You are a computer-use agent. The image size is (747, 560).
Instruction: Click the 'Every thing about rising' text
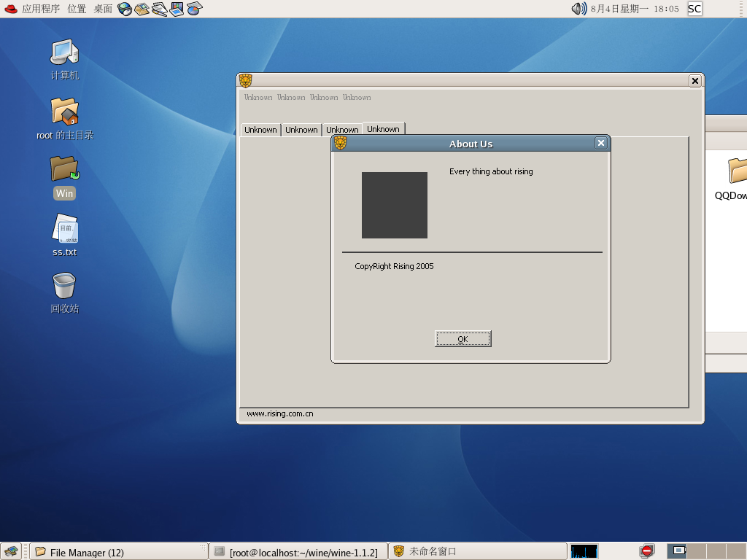pyautogui.click(x=491, y=171)
